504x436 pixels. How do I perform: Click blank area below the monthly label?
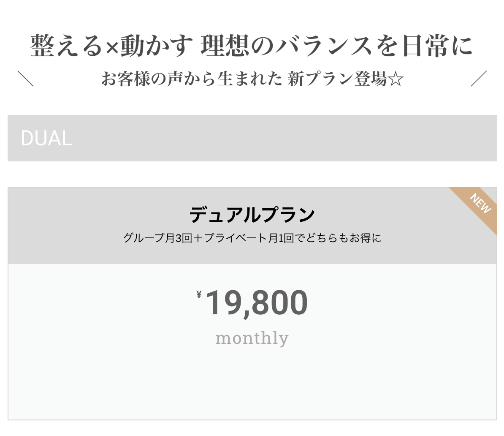(252, 384)
